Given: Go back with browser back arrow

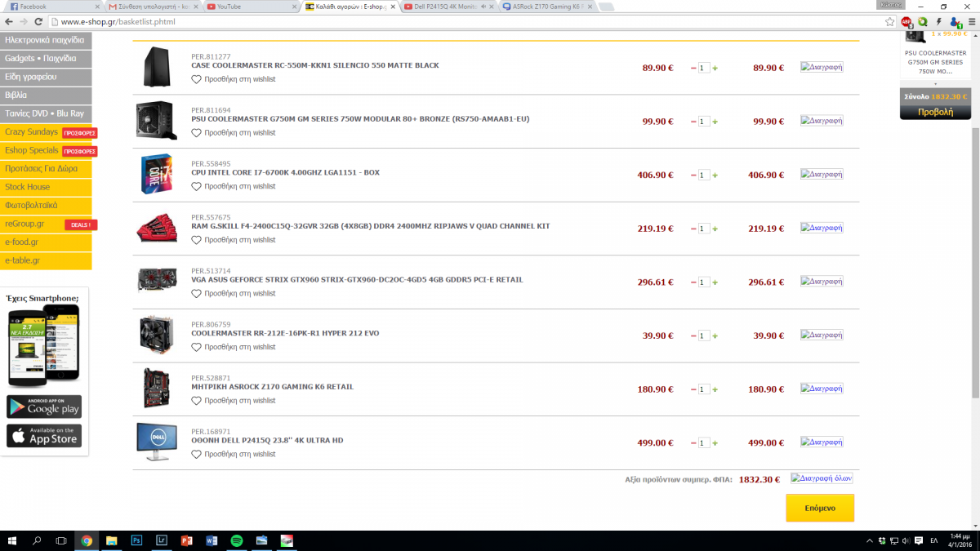Looking at the screenshot, I should [x=9, y=22].
